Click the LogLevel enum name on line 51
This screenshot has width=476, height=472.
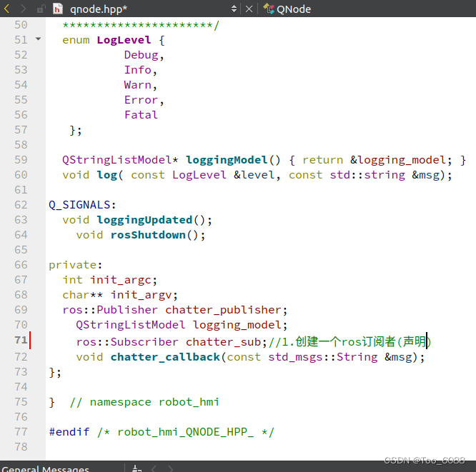pyautogui.click(x=124, y=40)
